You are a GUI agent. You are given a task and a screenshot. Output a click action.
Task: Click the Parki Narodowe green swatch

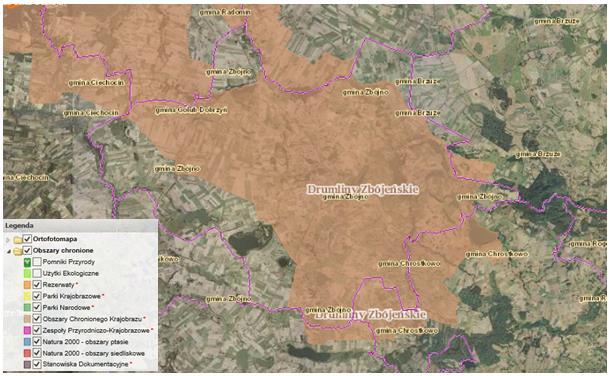pos(27,308)
